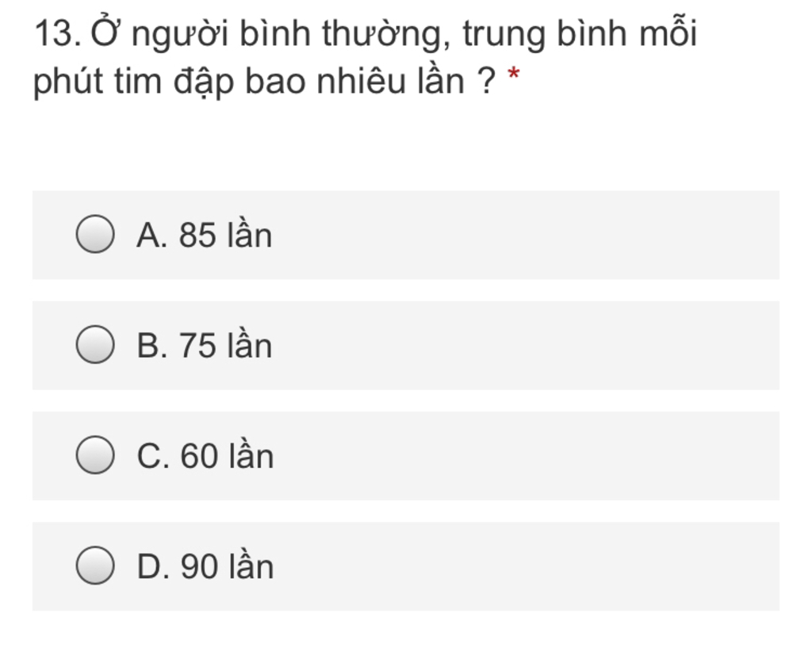This screenshot has height=652, width=812.
Task: Click the letter "C." of the third answer
Action: coord(152,456)
